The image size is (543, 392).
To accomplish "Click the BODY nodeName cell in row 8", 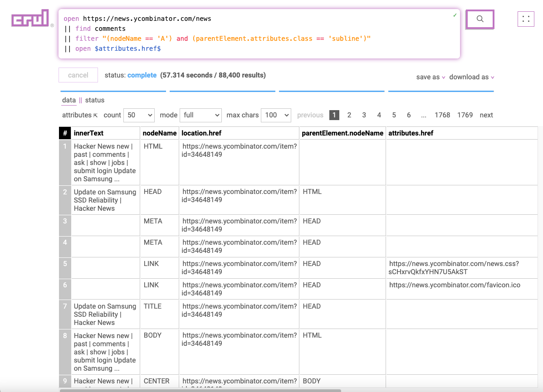I will (x=160, y=352).
